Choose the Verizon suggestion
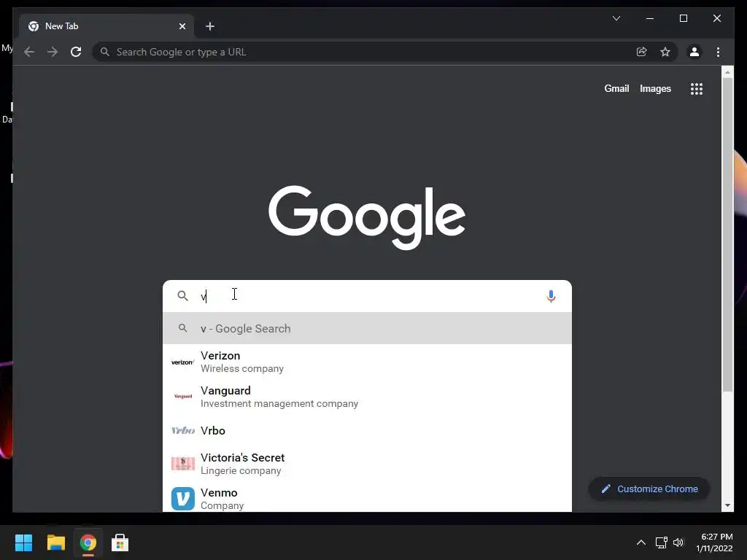 [367, 362]
